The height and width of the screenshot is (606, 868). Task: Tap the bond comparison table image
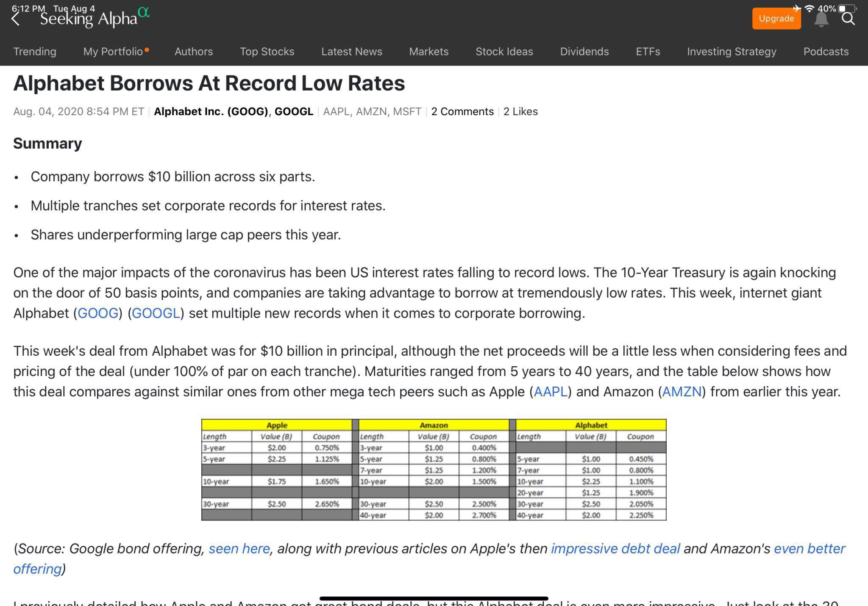click(434, 470)
